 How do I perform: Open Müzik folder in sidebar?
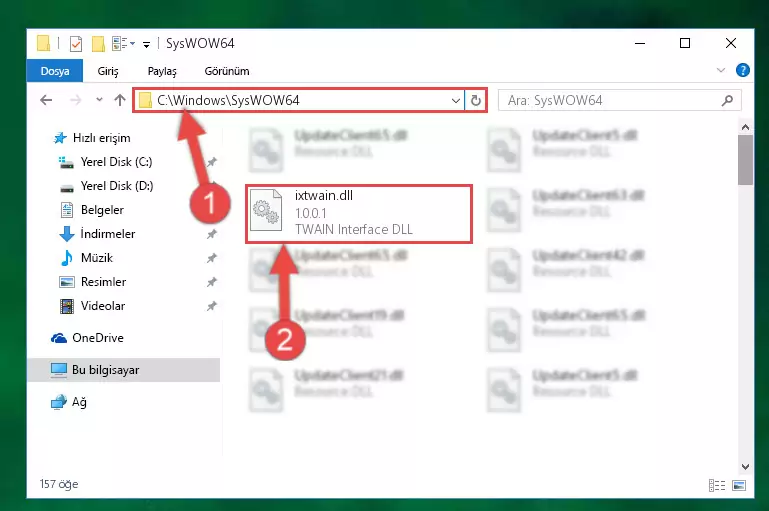click(86, 258)
